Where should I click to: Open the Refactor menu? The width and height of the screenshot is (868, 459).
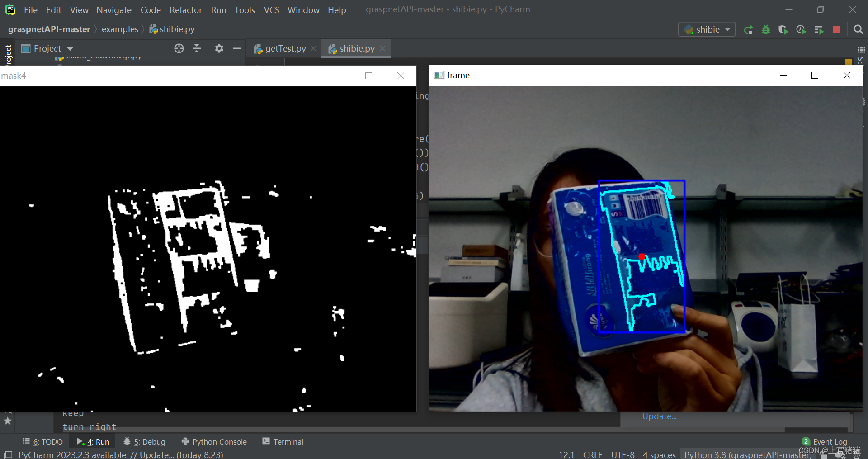click(185, 10)
